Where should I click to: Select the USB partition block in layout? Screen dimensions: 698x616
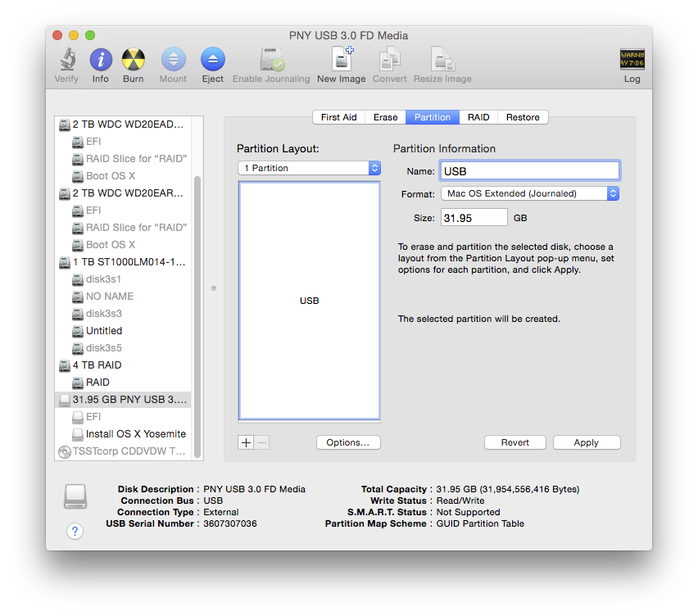click(310, 301)
